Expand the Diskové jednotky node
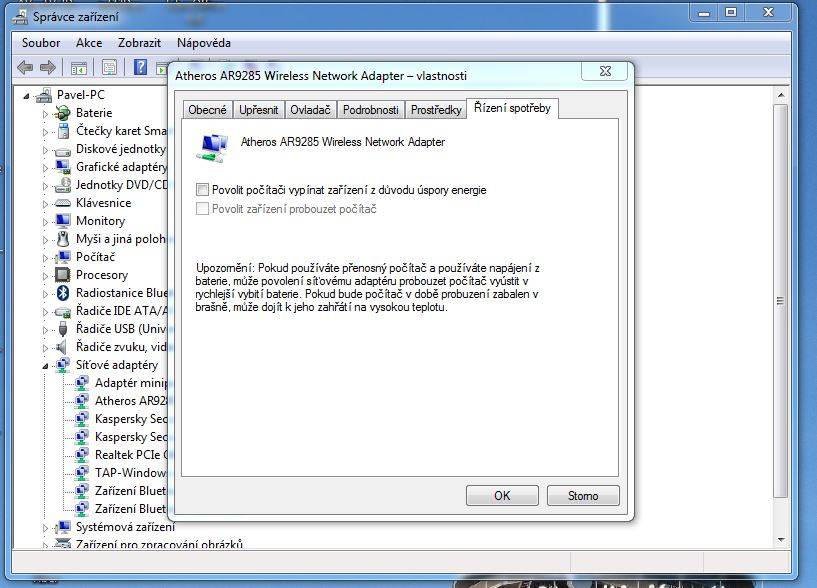The height and width of the screenshot is (588, 817). click(45, 150)
